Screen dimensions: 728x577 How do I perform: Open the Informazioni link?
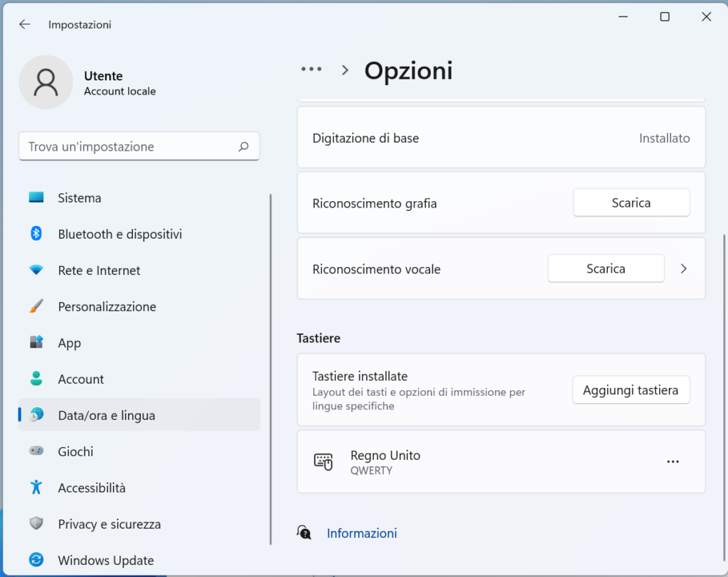[361, 532]
